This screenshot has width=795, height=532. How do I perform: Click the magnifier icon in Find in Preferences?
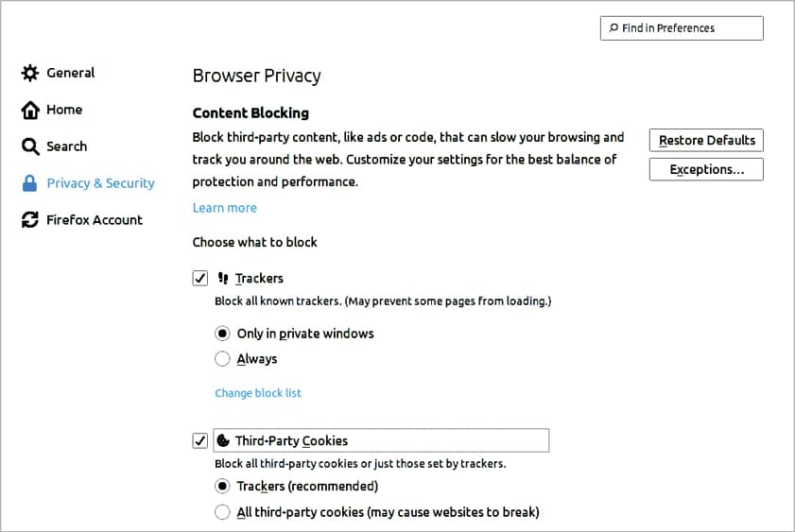pos(614,28)
